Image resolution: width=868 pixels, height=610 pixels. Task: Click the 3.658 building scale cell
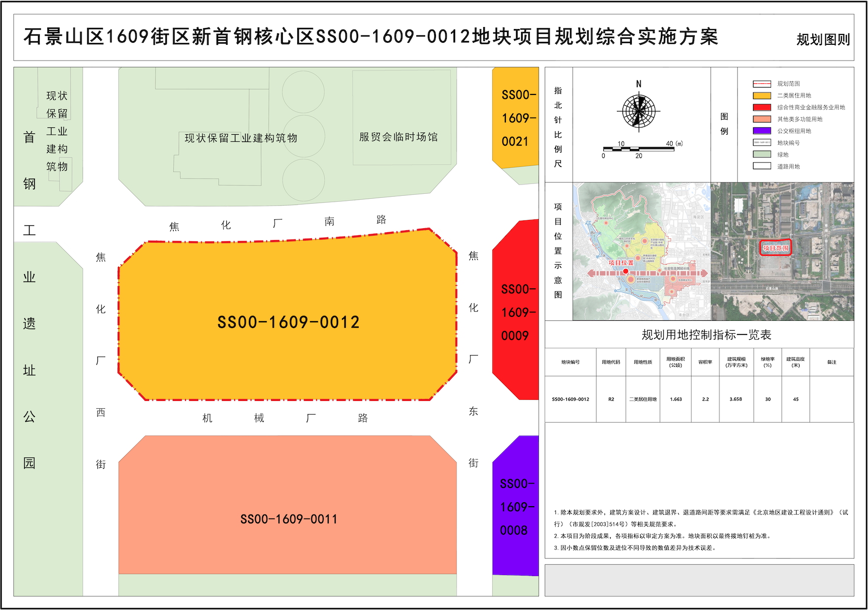pyautogui.click(x=736, y=399)
